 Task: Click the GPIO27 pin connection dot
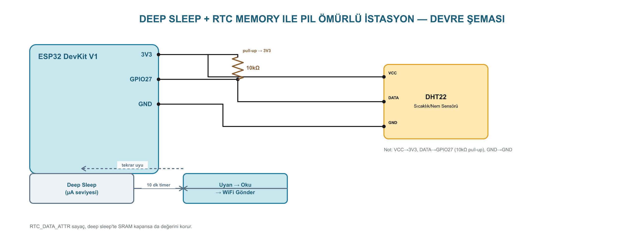coord(159,79)
